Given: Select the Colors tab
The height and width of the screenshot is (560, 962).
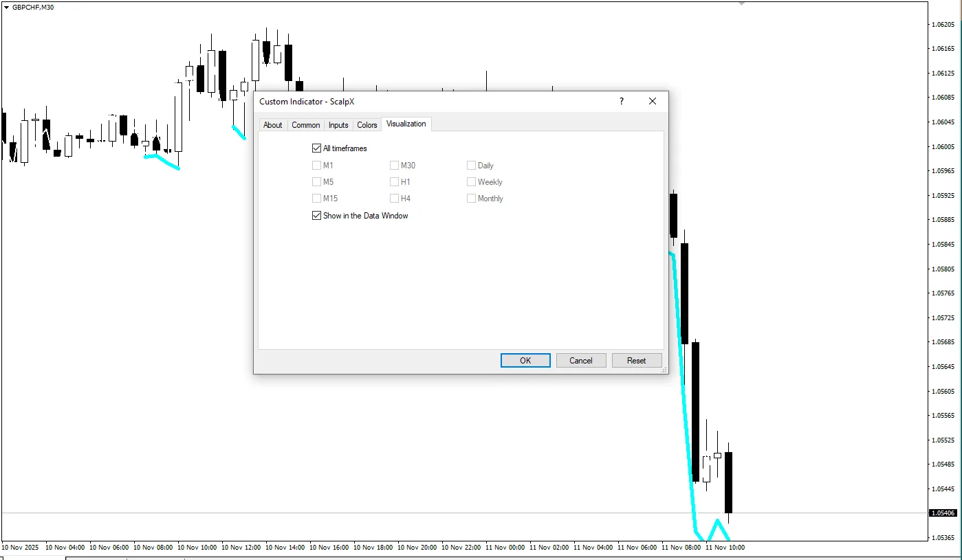Looking at the screenshot, I should [367, 124].
